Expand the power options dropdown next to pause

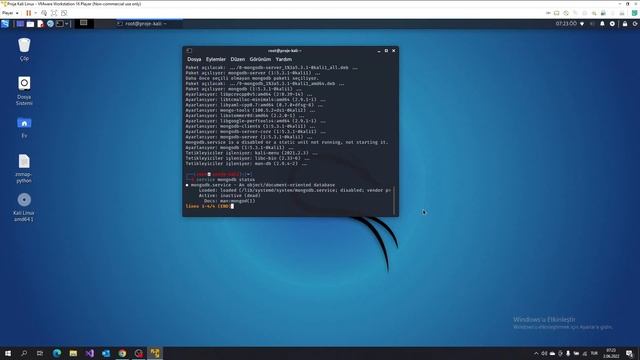36,13
